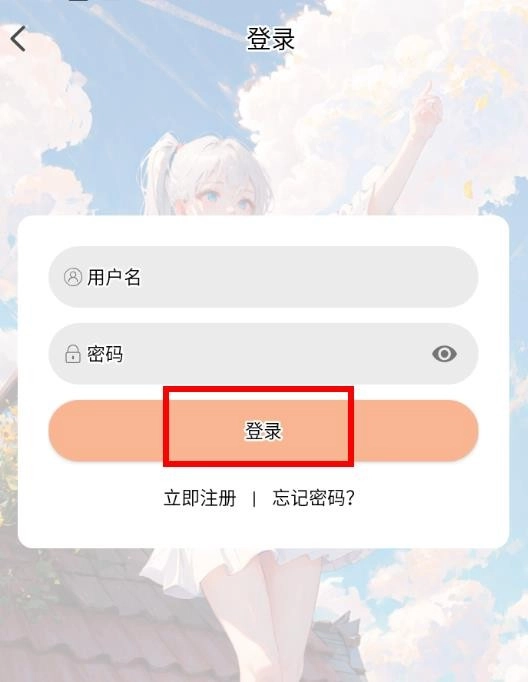
Task: Click the 登录 page title at top
Action: tap(271, 39)
